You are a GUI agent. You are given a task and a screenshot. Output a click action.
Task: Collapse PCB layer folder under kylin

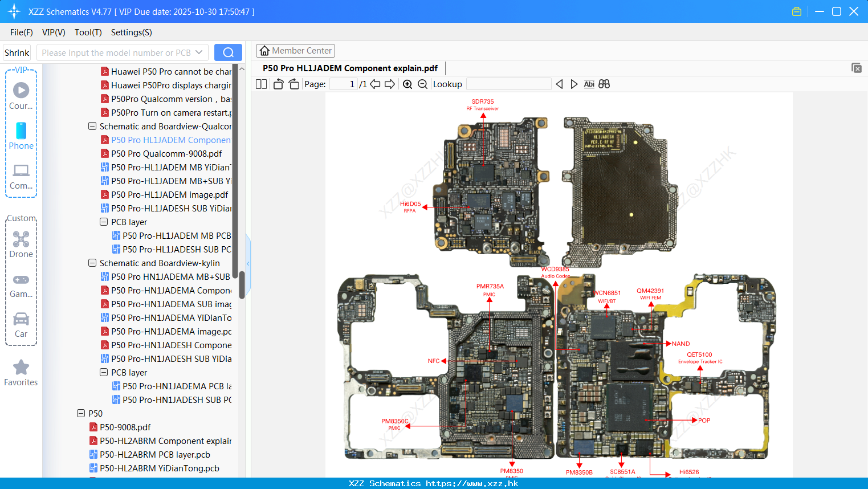[104, 372]
